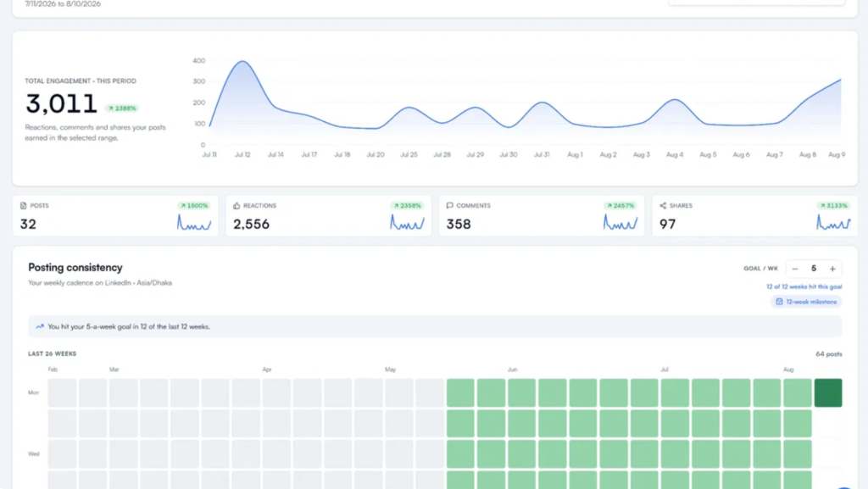Click the Shares share icon
868x489 pixels.
click(663, 205)
